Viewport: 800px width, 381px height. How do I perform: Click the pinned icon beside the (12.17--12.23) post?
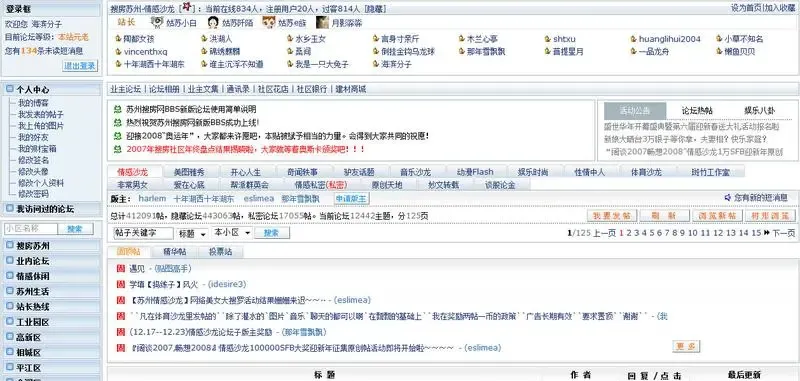coord(120,332)
